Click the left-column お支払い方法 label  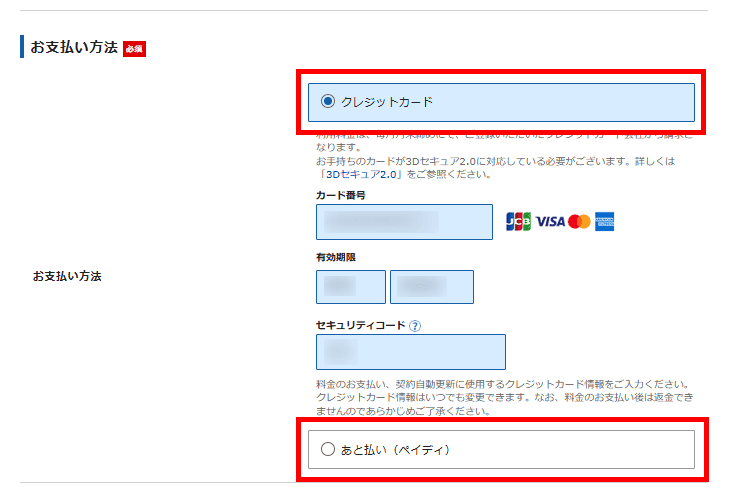pyautogui.click(x=67, y=276)
